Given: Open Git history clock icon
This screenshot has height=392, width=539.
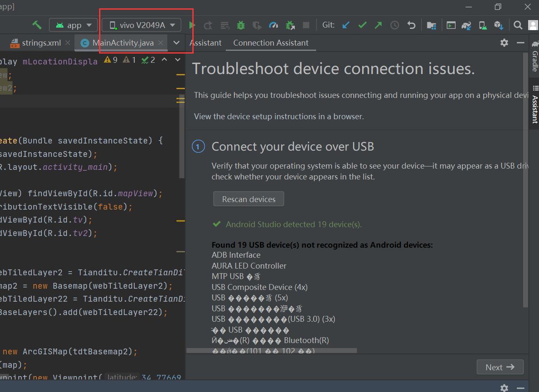Looking at the screenshot, I should (x=395, y=26).
